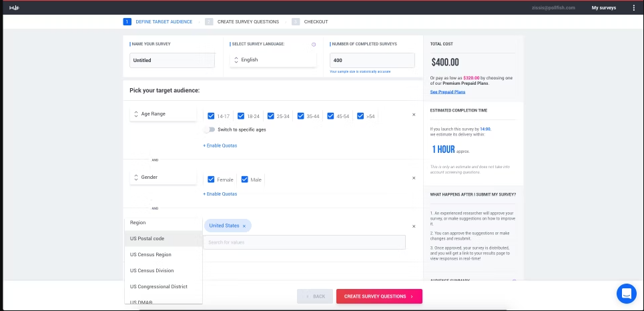
Task: Open the Age Range criterion dropdown
Action: (163, 114)
